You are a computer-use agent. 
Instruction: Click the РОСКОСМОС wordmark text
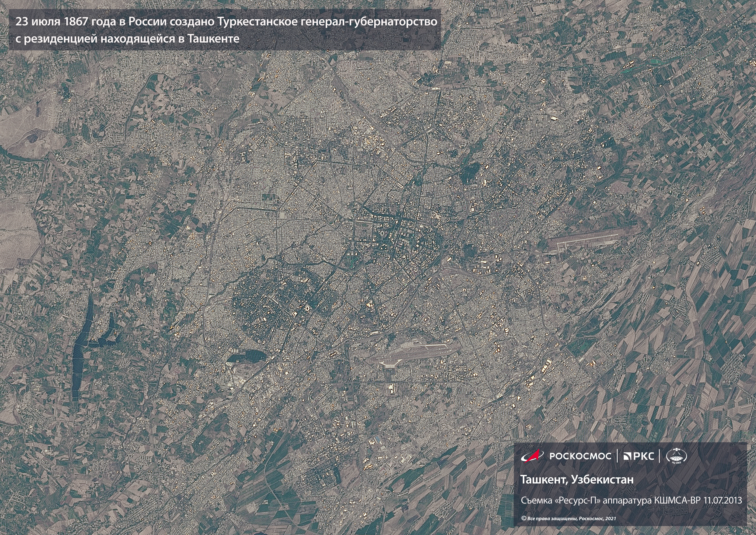580,456
